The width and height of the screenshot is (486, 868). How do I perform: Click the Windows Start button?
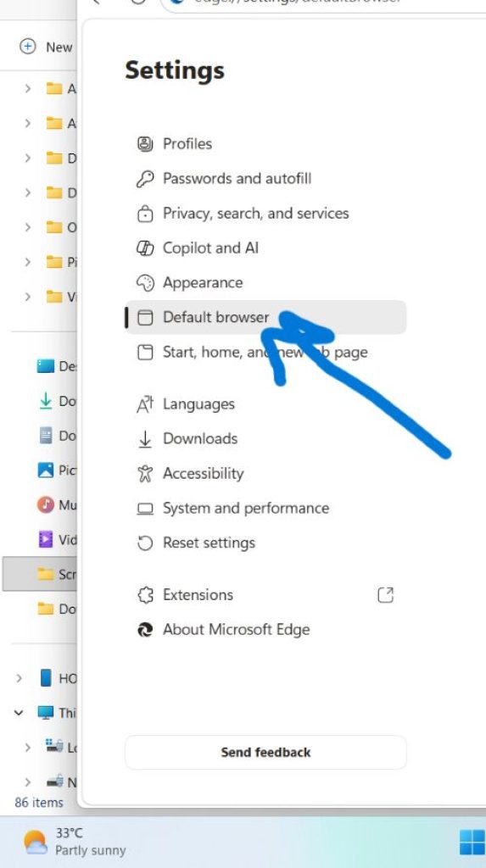click(472, 842)
